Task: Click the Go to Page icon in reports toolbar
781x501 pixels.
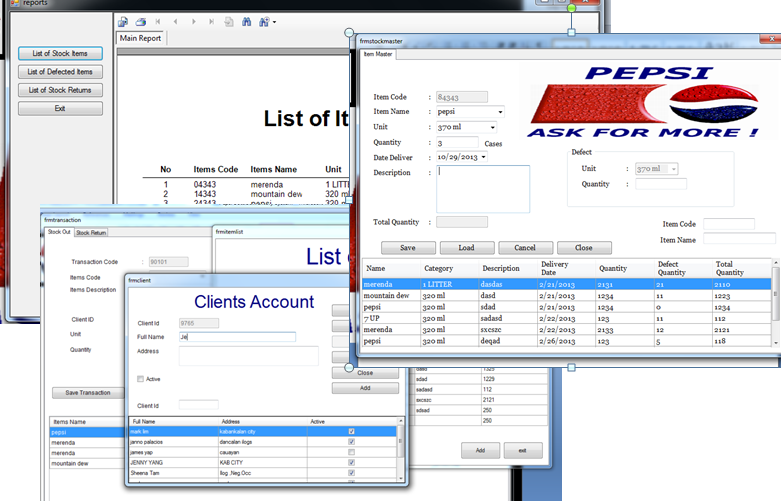Action: (x=229, y=22)
